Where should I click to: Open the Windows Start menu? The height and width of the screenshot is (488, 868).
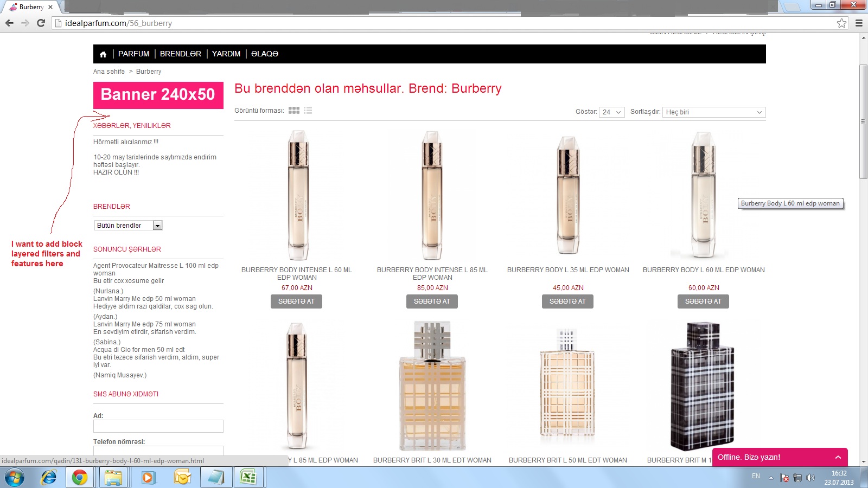coord(15,478)
